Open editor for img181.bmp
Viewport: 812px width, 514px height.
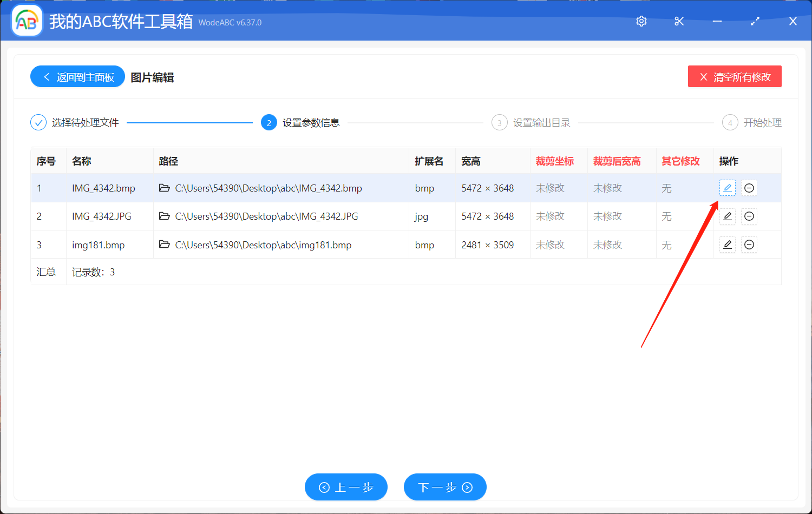click(x=727, y=245)
